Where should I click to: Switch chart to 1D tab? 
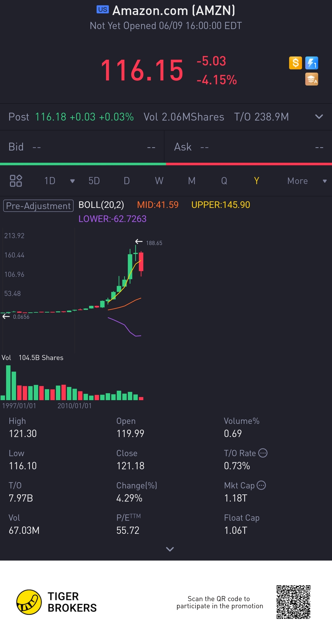50,181
